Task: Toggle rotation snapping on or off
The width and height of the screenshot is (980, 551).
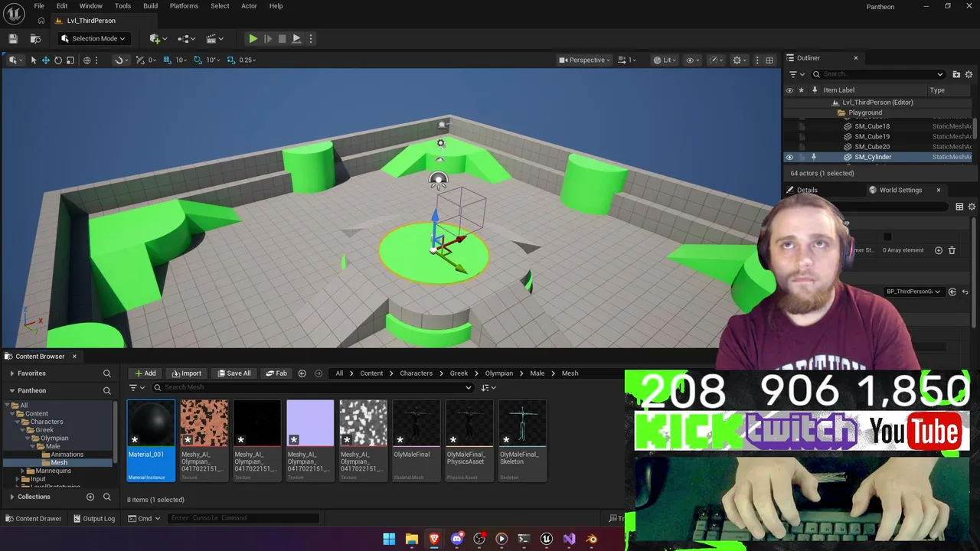Action: (198, 60)
